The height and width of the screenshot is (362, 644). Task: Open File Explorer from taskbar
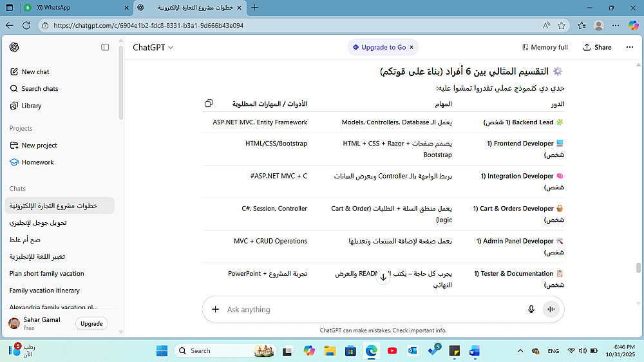329,350
